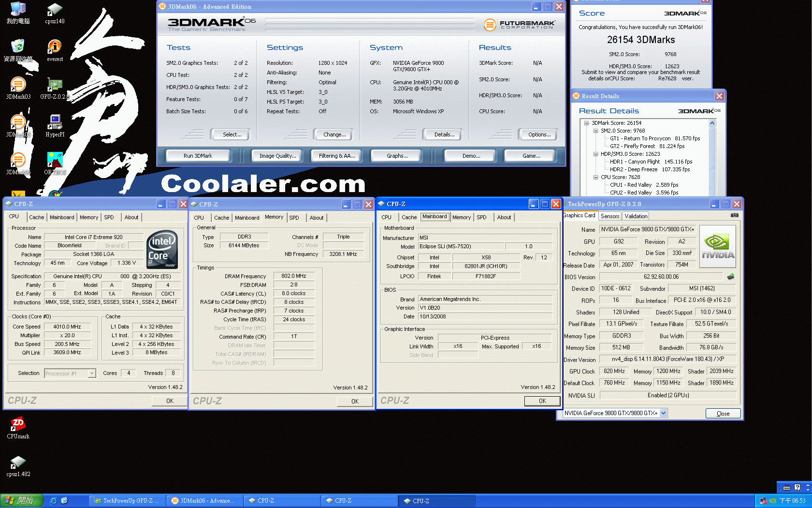The width and height of the screenshot is (812, 508).
Task: Open the GPU-Z desktop shortcut
Action: (x=55, y=88)
